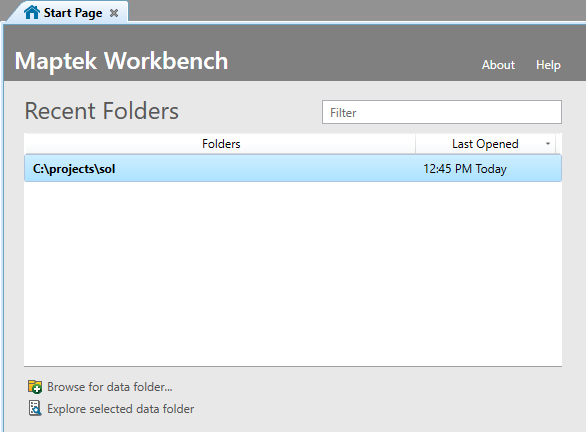This screenshot has width=586, height=432.
Task: Click the Browse for data folder icon
Action: [x=35, y=387]
